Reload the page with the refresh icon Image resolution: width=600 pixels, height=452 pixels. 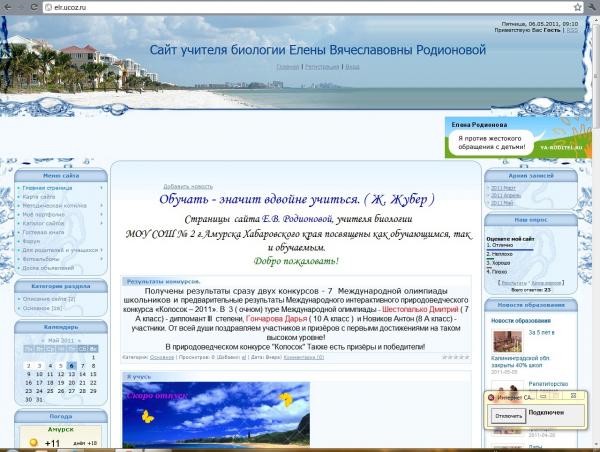coord(34,7)
